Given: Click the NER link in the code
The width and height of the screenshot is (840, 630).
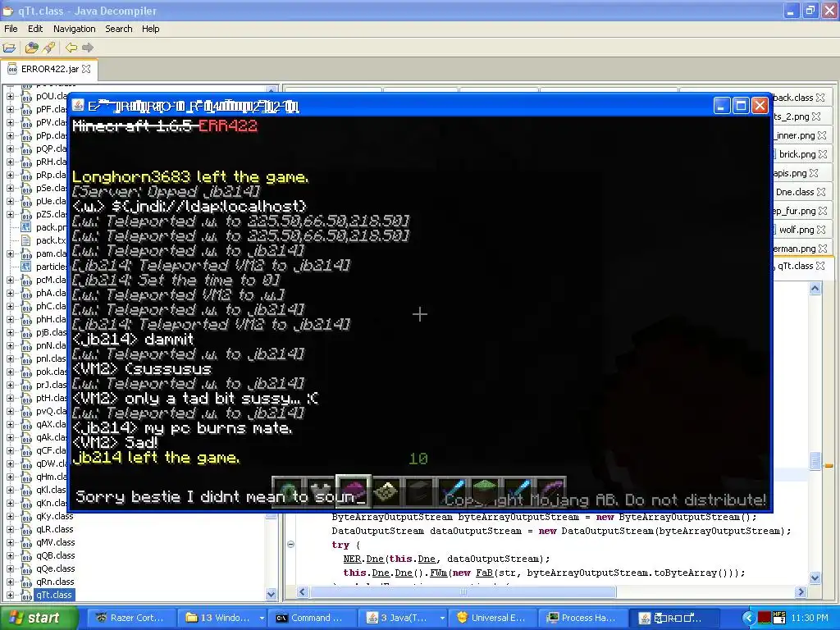Looking at the screenshot, I should [x=352, y=559].
